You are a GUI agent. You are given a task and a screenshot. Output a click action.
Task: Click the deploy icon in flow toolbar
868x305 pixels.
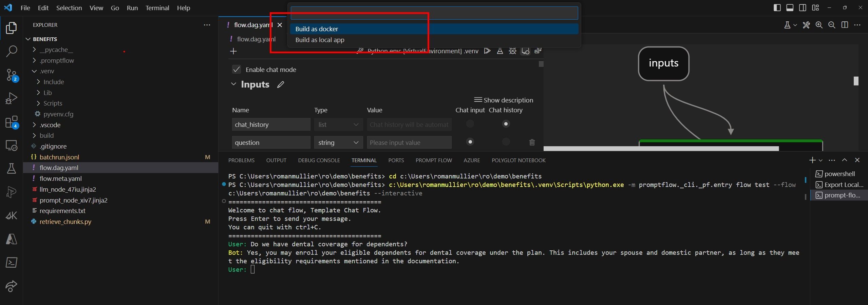tap(538, 51)
